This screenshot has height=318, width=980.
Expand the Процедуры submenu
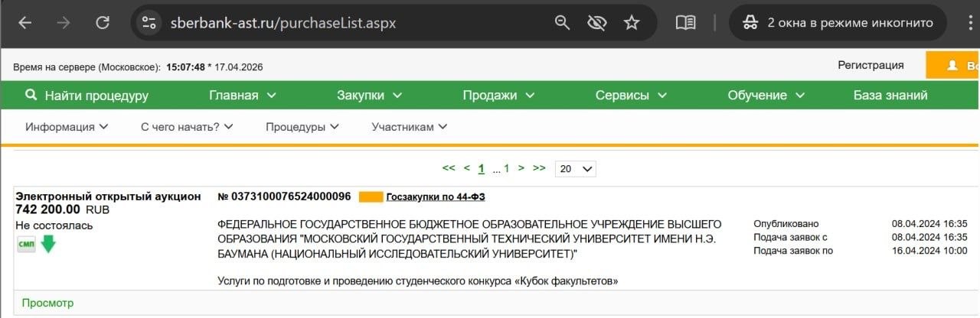302,127
